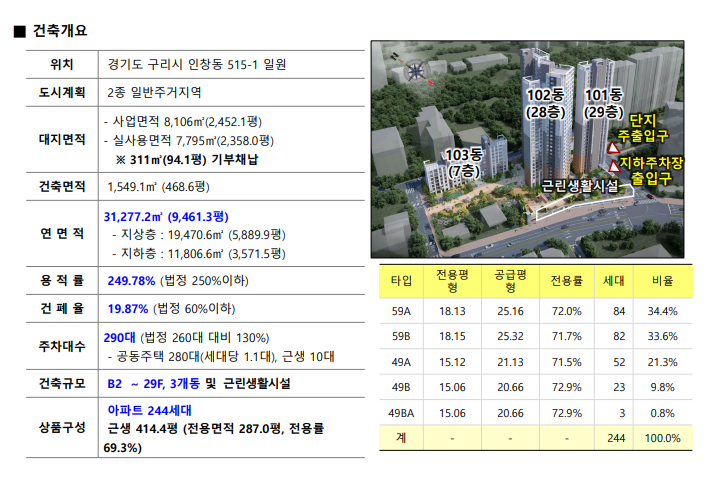The height and width of the screenshot is (478, 711).
Task: Select the blue 249.78% value
Action: coord(131,281)
